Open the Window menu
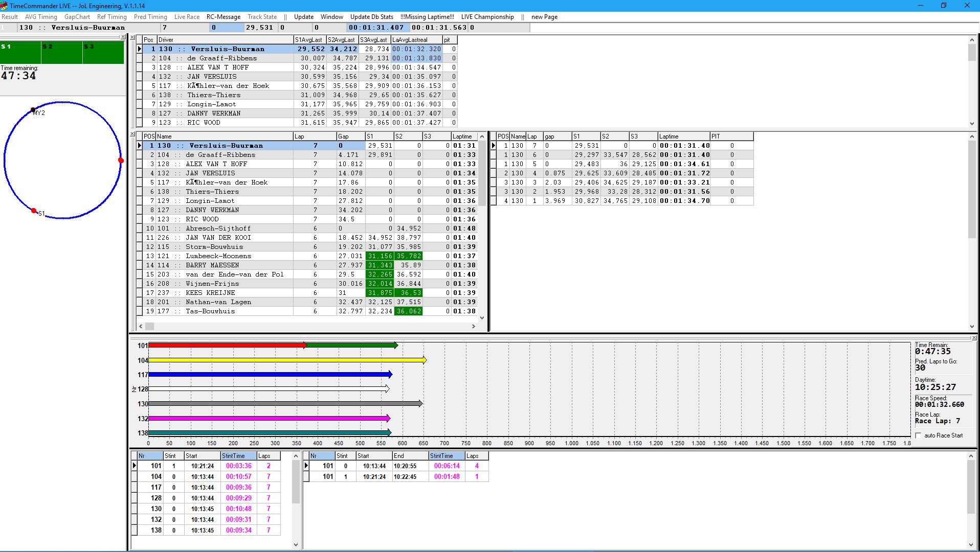Screen dimensions: 980x552 pyautogui.click(x=332, y=17)
